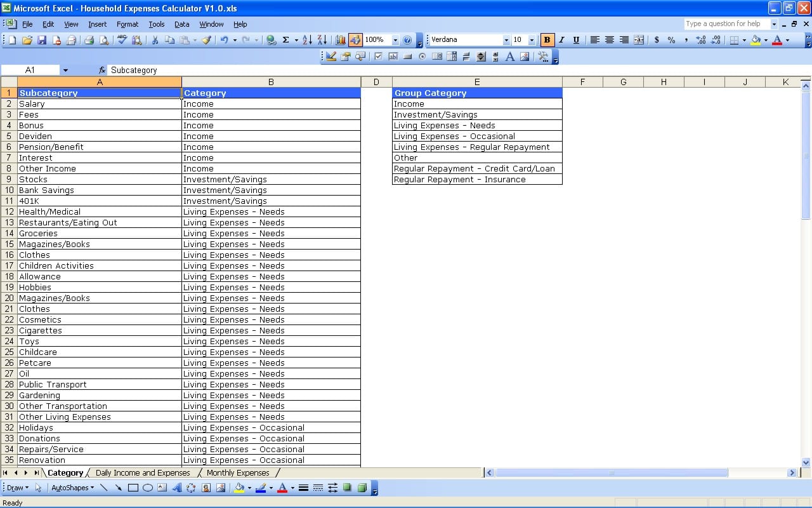Image resolution: width=812 pixels, height=508 pixels.
Task: Open the Data menu
Action: 181,24
